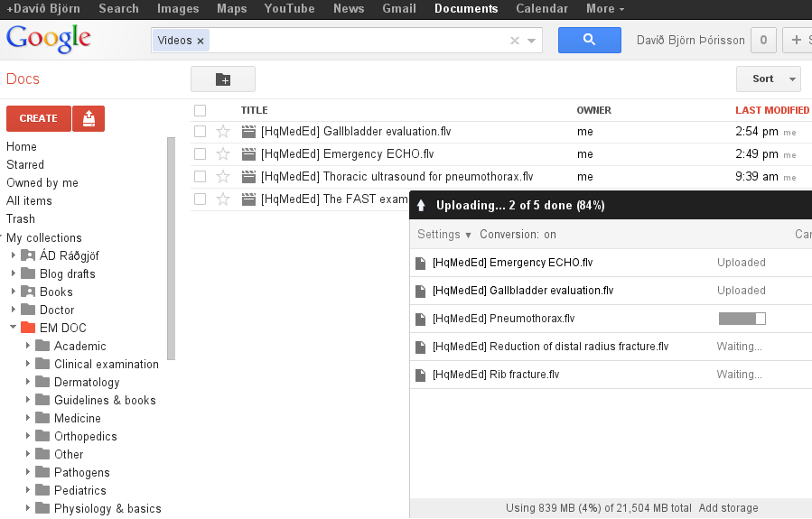Open YouTube in the top navigation bar
The image size is (812, 519).
289,9
